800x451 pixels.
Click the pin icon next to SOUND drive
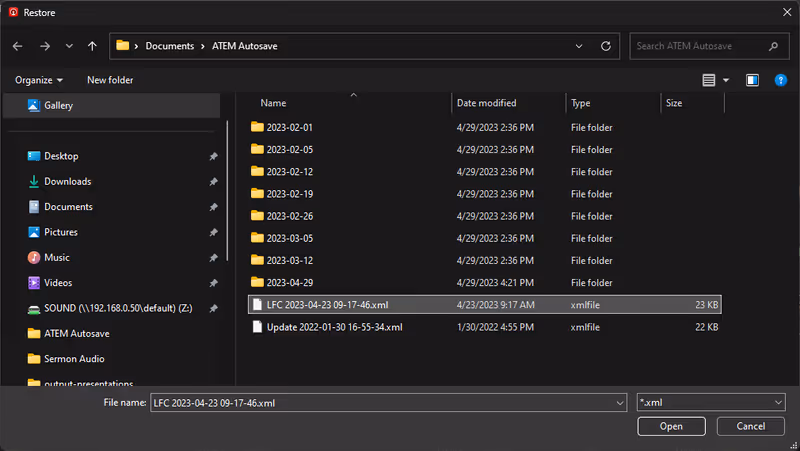coord(213,308)
